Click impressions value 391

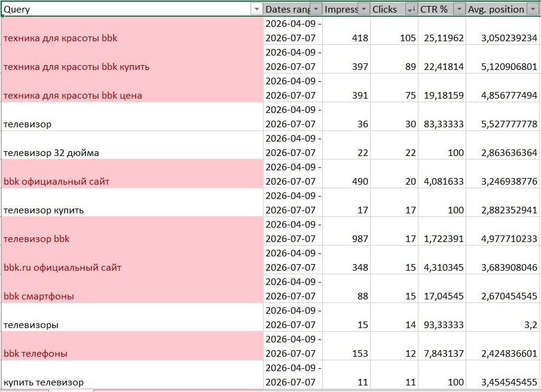tap(346, 88)
